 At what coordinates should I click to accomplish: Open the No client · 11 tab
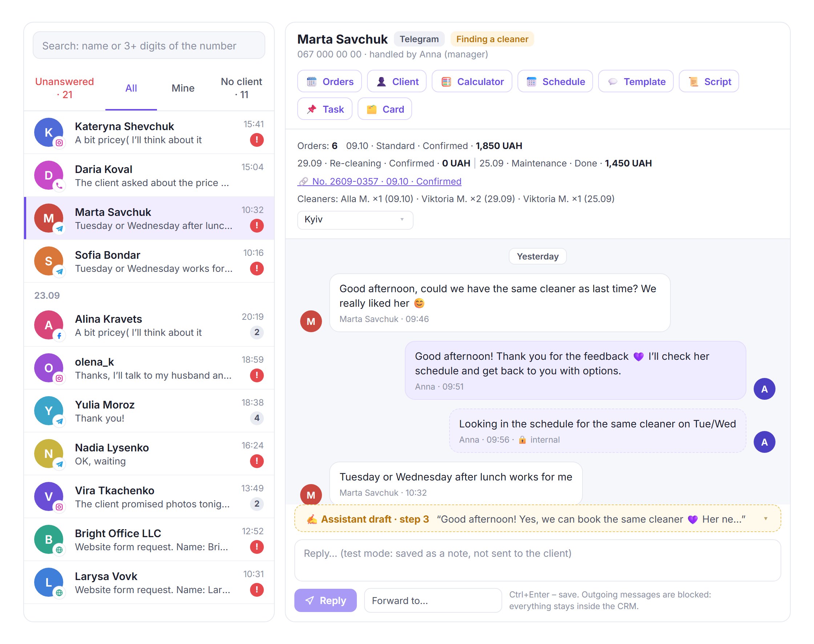coord(241,88)
